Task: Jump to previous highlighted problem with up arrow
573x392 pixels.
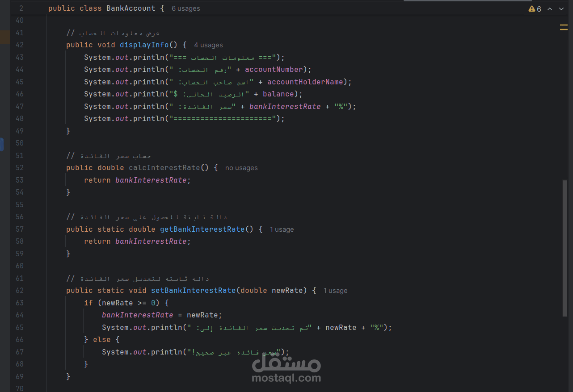Action: [x=550, y=9]
